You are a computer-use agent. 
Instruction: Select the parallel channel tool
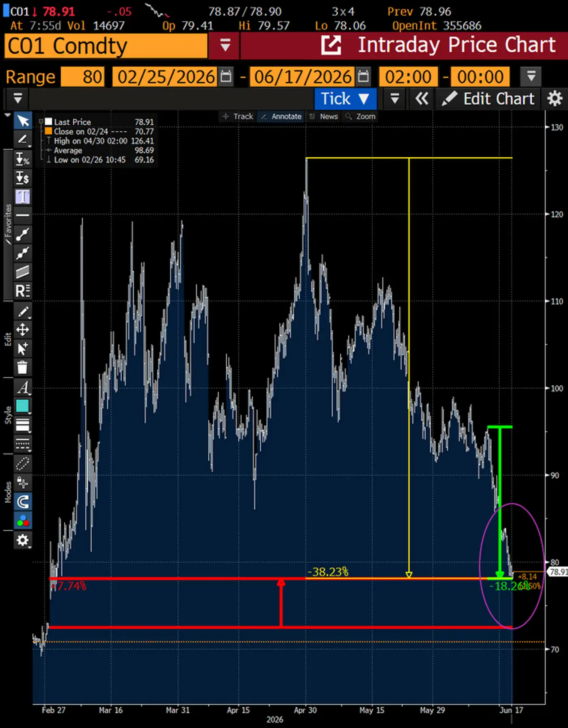[23, 272]
